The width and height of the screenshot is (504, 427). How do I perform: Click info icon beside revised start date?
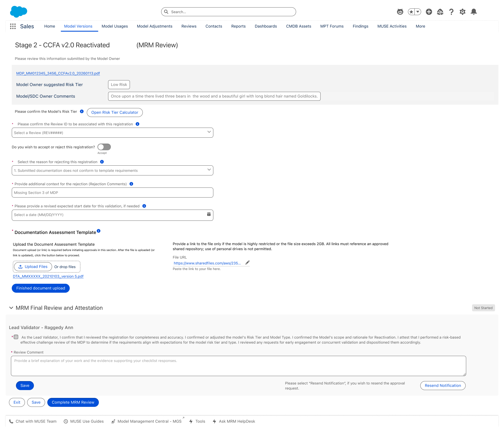(x=144, y=206)
